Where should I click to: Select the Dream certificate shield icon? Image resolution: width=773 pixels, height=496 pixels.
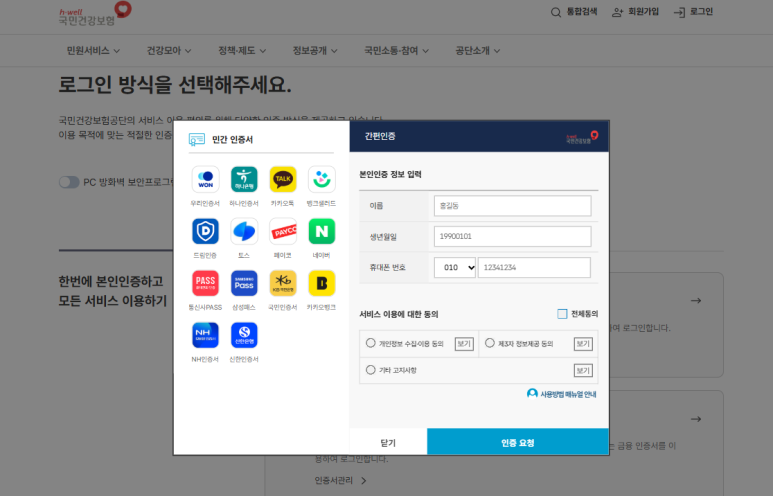[205, 231]
